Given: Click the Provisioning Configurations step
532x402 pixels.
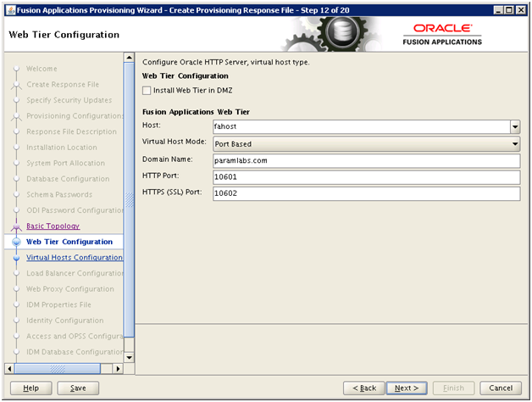Looking at the screenshot, I should click(x=75, y=116).
